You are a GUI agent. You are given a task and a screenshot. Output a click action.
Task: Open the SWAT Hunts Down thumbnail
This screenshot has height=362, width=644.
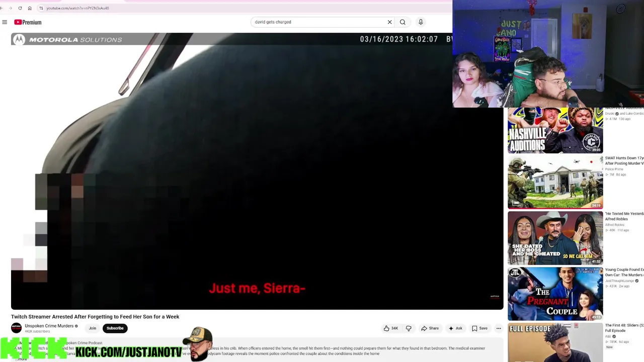pos(555,182)
